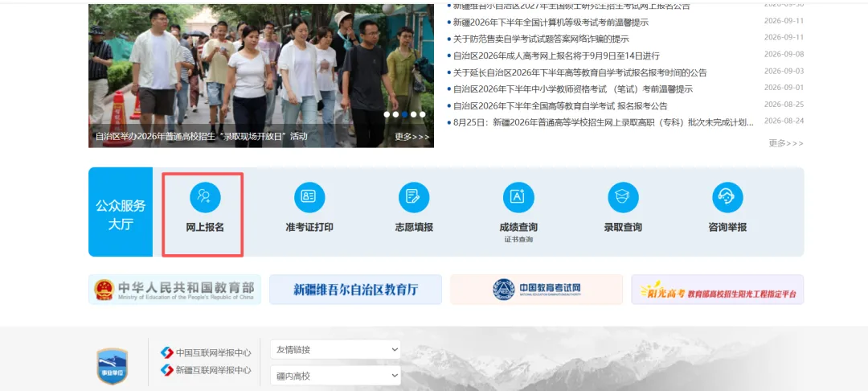Select the first carousel dot
The height and width of the screenshot is (391, 868).
(387, 114)
